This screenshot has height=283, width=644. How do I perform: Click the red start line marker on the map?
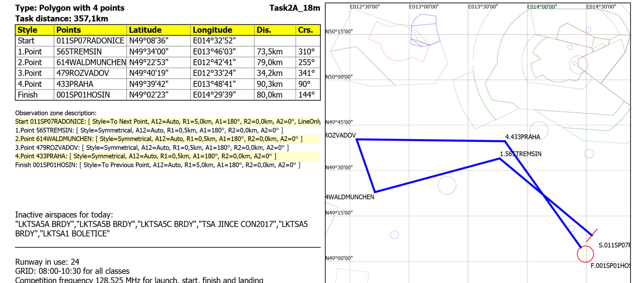point(592,235)
